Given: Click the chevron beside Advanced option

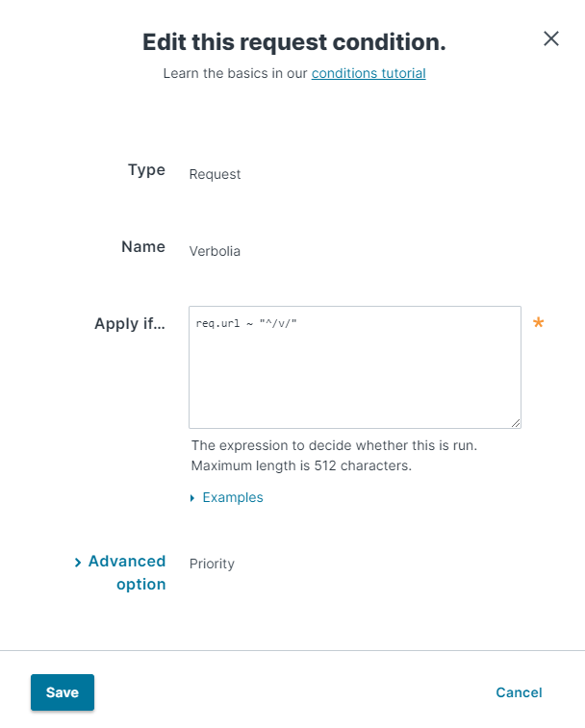Looking at the screenshot, I should pos(78,563).
